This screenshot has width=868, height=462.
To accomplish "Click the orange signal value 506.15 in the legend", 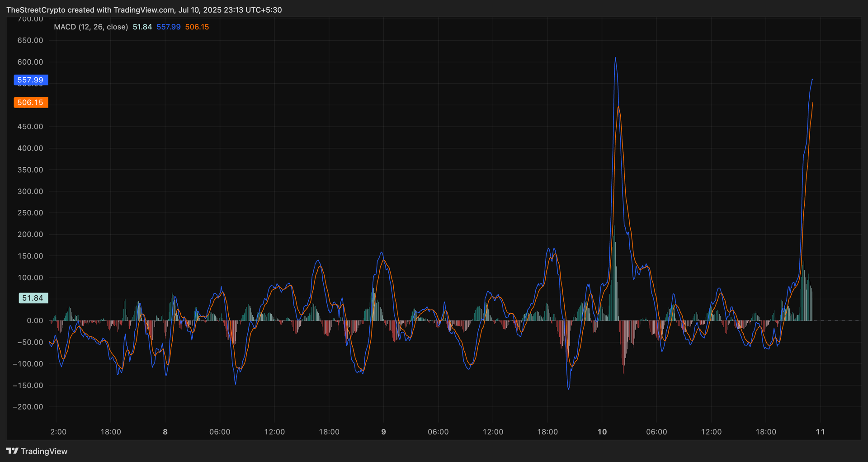I will pos(197,27).
